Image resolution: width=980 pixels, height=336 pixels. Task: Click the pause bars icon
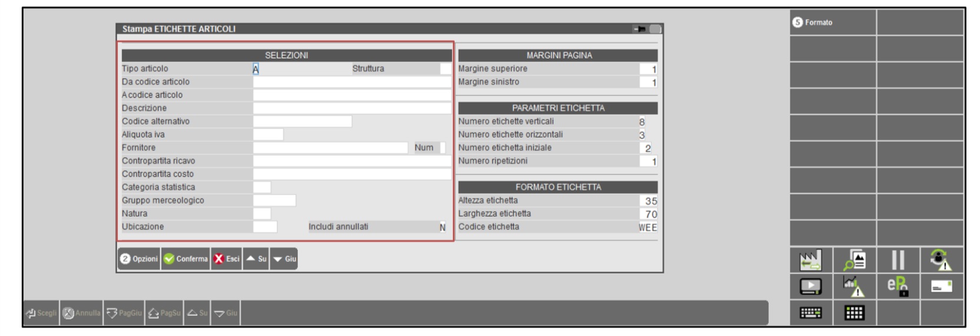(x=898, y=260)
